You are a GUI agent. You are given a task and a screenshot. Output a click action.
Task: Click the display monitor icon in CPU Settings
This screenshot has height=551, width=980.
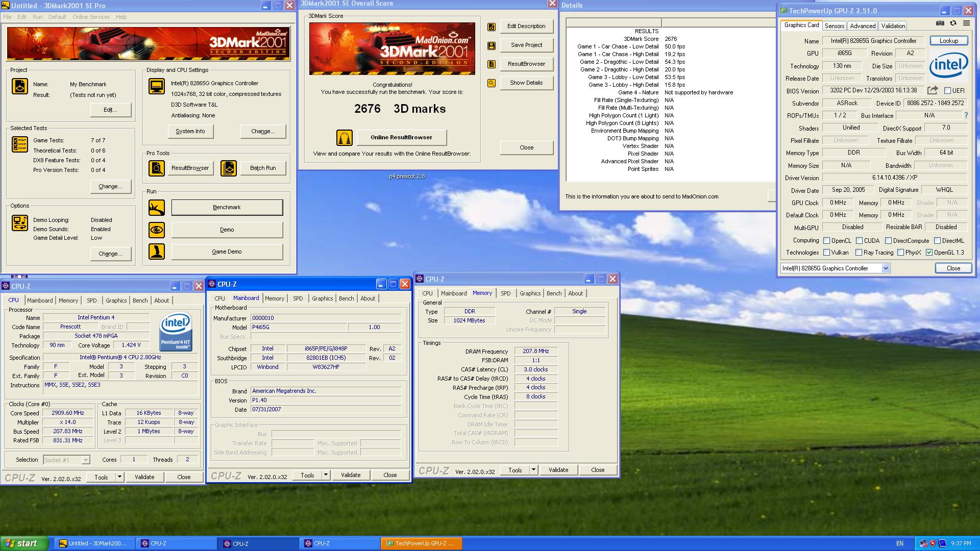(x=157, y=86)
